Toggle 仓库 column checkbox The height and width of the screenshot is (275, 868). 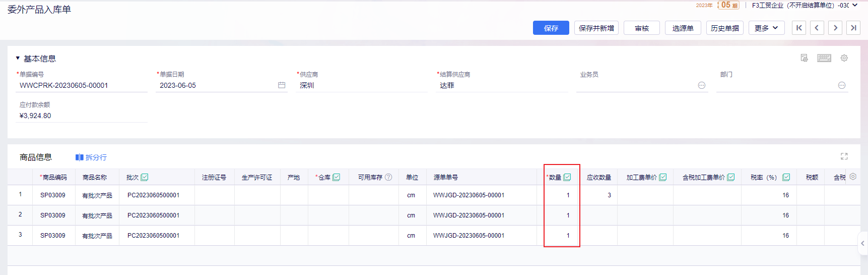(337, 177)
